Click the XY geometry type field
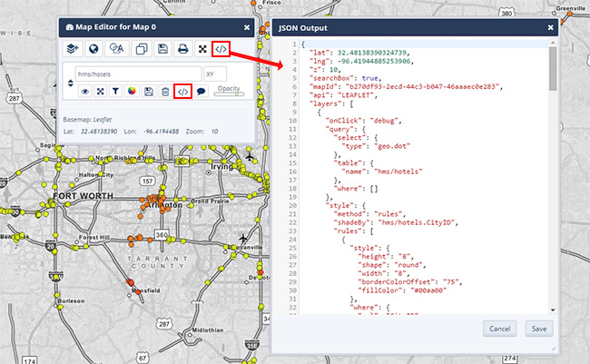 point(215,74)
